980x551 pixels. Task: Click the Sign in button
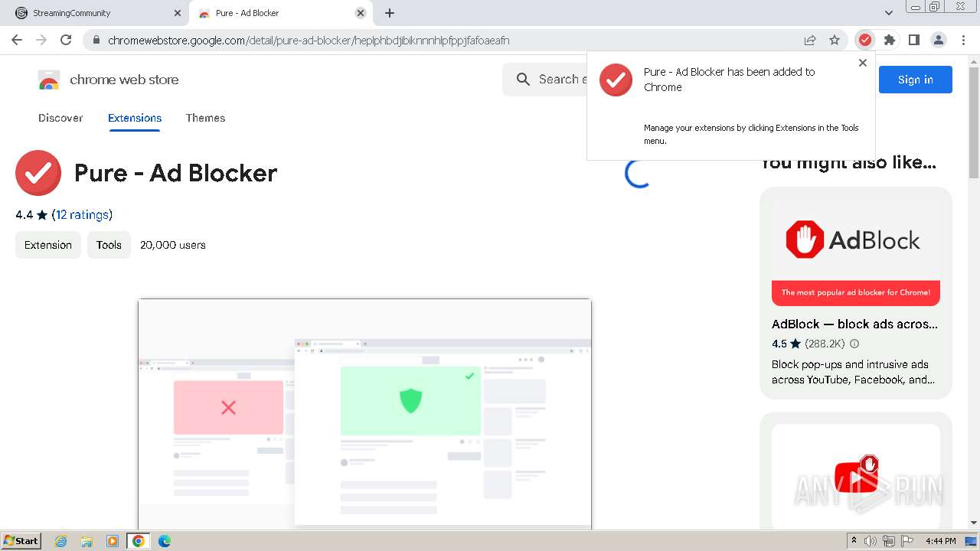(915, 80)
